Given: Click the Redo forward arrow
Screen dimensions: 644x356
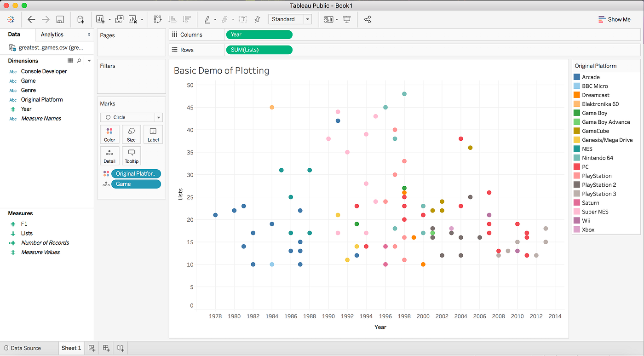Looking at the screenshot, I should 46,19.
